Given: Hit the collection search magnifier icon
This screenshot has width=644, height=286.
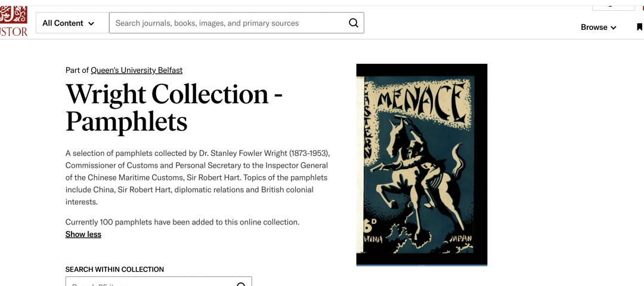Looking at the screenshot, I should click(241, 284).
